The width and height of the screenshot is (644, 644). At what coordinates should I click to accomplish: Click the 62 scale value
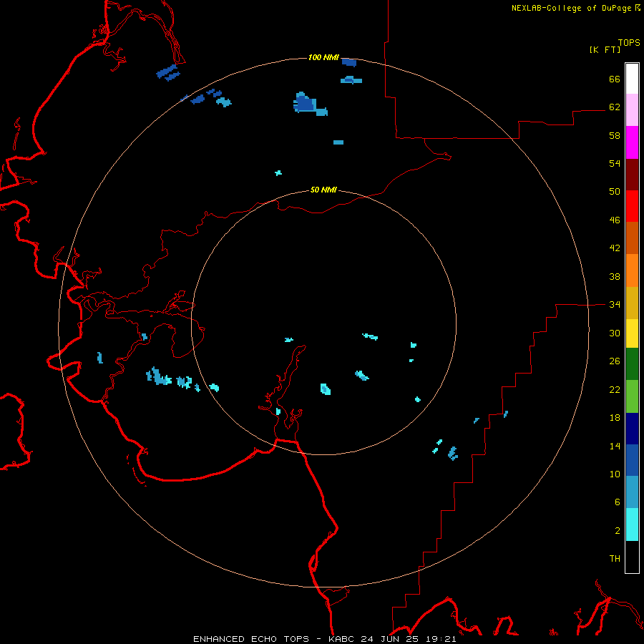pos(615,107)
